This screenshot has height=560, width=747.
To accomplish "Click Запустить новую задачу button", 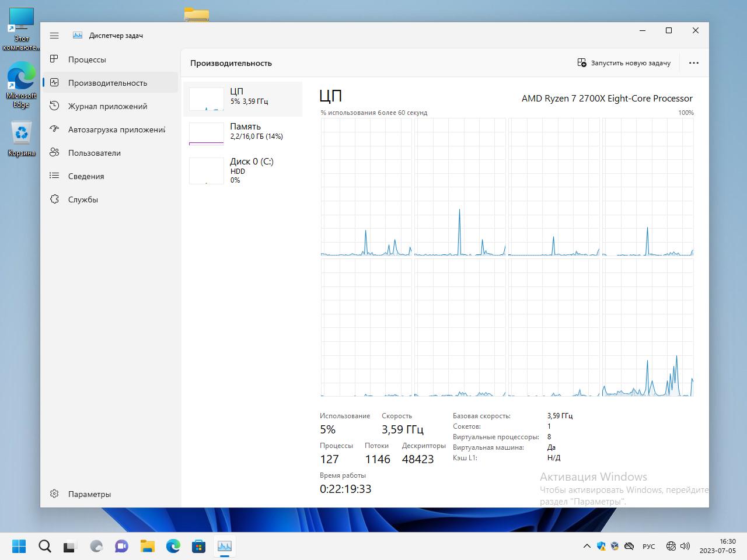I will [624, 63].
